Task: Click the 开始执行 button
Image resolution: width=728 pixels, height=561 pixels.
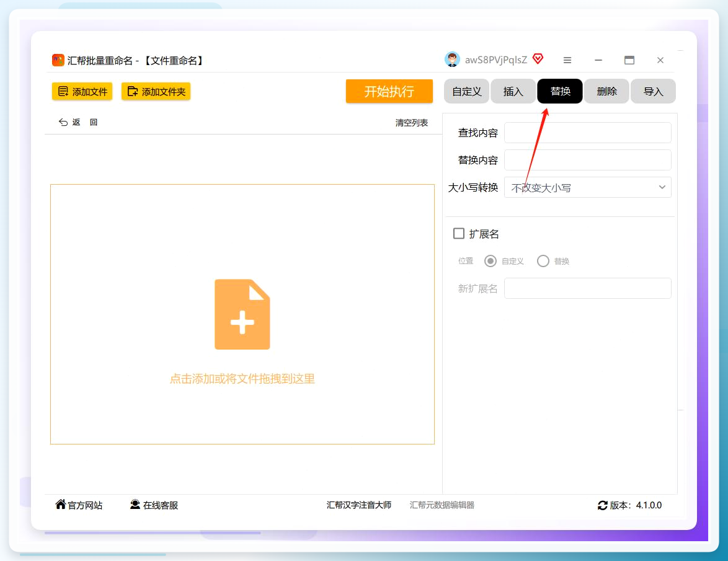Action: pos(389,91)
